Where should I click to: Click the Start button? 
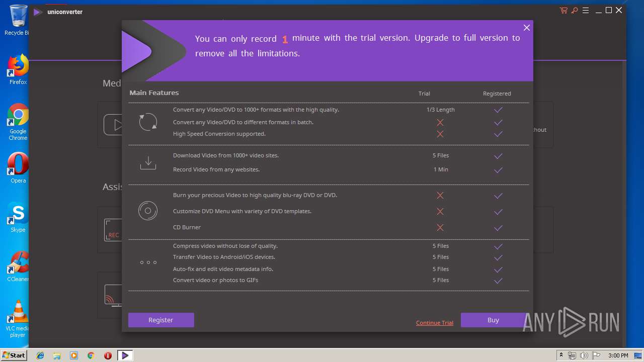14,355
